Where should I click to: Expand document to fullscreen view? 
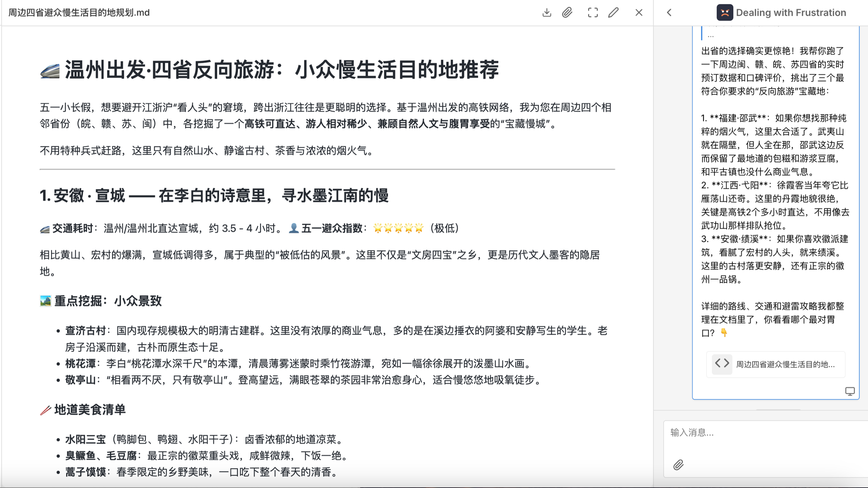593,12
